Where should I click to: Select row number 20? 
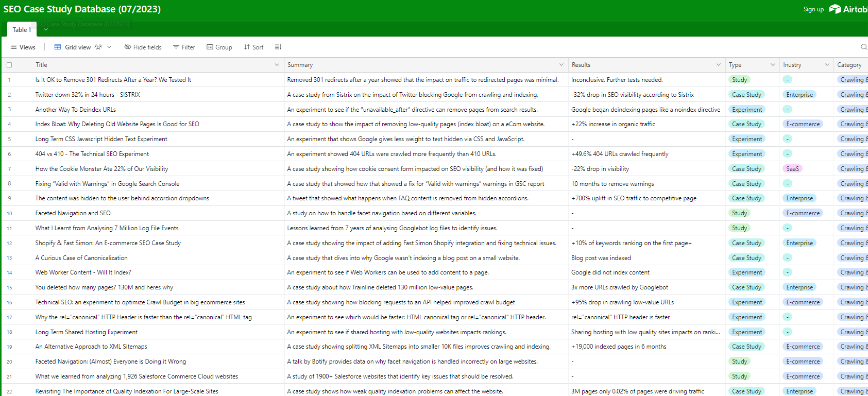pyautogui.click(x=9, y=362)
